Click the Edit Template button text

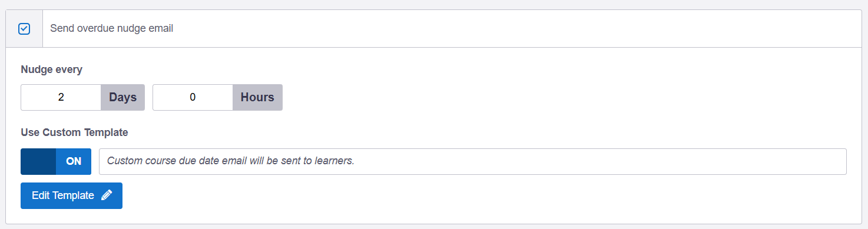tap(63, 195)
